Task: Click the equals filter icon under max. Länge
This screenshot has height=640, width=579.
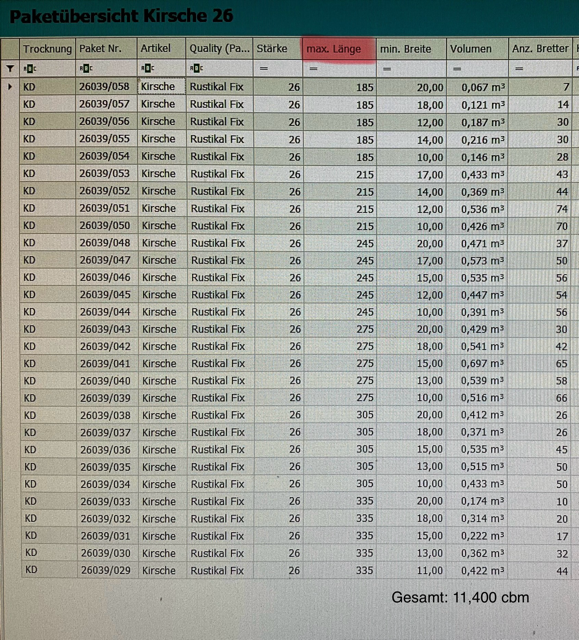Action: pyautogui.click(x=313, y=69)
